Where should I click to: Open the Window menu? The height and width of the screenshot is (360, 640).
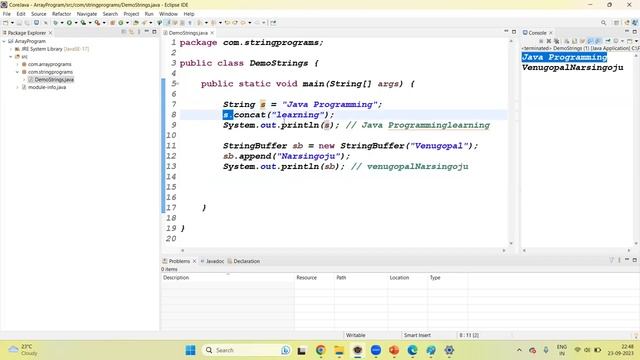169,14
